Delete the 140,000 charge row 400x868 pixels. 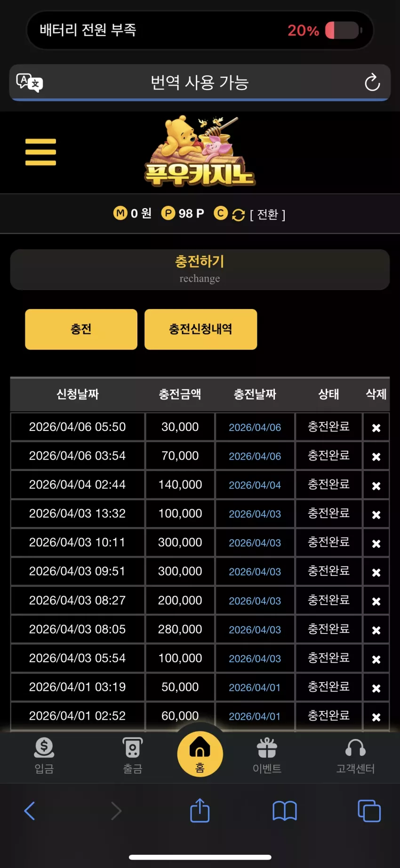coord(376,486)
